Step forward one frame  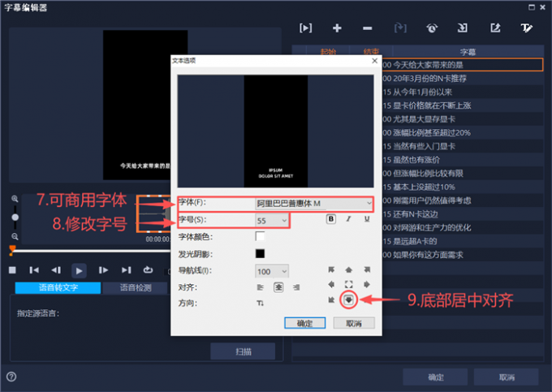[x=103, y=270]
